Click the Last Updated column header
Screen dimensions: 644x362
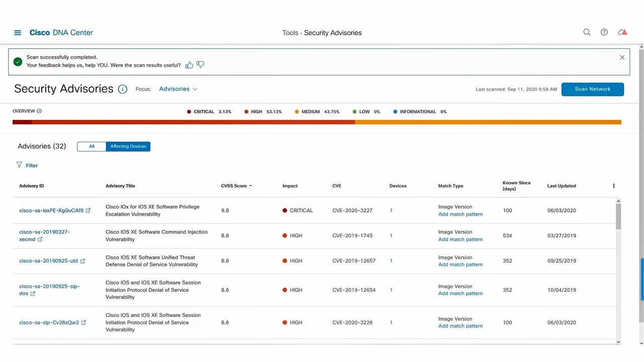(561, 186)
